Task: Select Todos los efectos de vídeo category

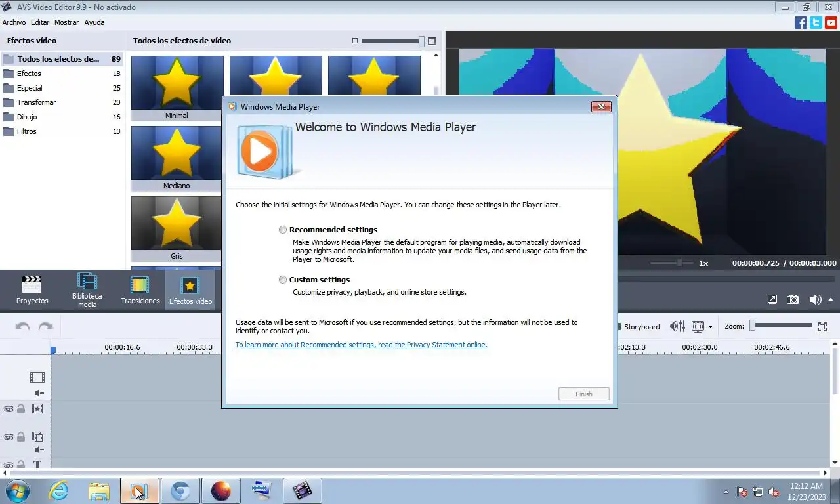Action: (62, 59)
